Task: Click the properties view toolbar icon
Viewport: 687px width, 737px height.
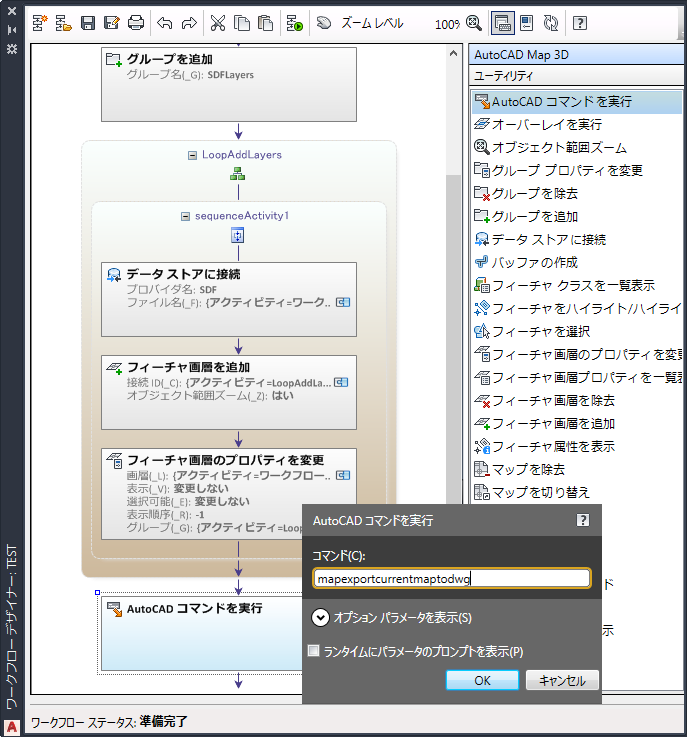Action: click(x=527, y=23)
